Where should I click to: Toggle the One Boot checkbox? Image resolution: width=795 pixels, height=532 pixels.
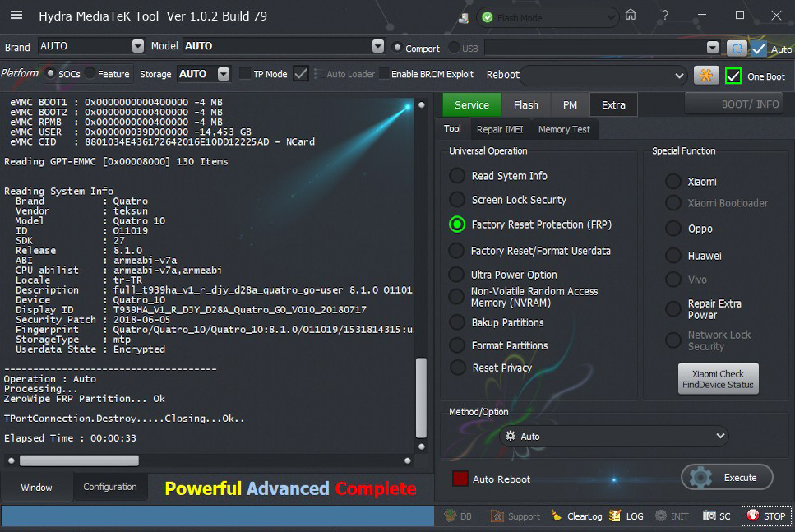[733, 76]
